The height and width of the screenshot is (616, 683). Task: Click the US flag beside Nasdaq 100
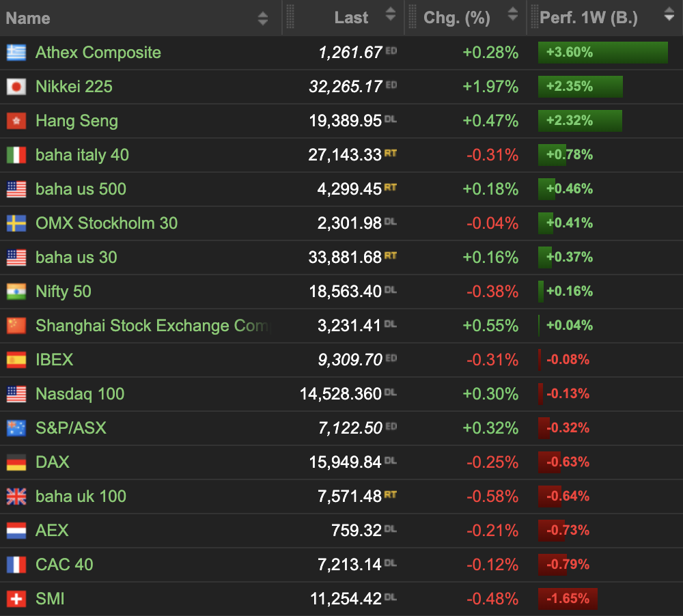[16, 394]
